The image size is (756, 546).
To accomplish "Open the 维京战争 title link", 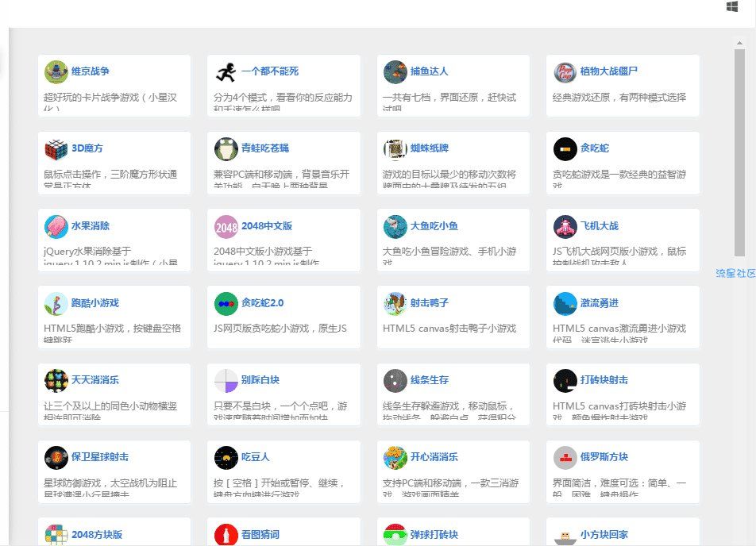I will point(91,71).
